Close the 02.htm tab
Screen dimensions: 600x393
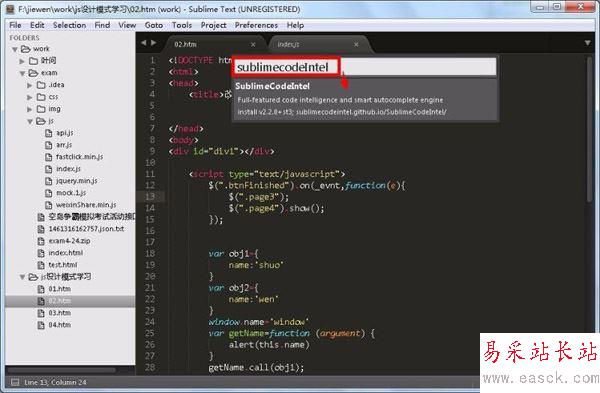(x=253, y=45)
